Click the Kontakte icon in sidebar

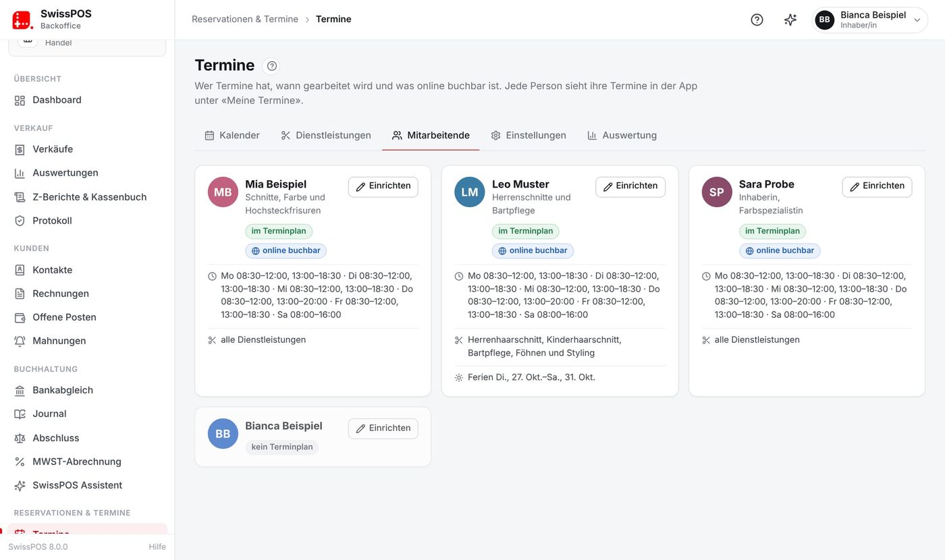pos(20,270)
